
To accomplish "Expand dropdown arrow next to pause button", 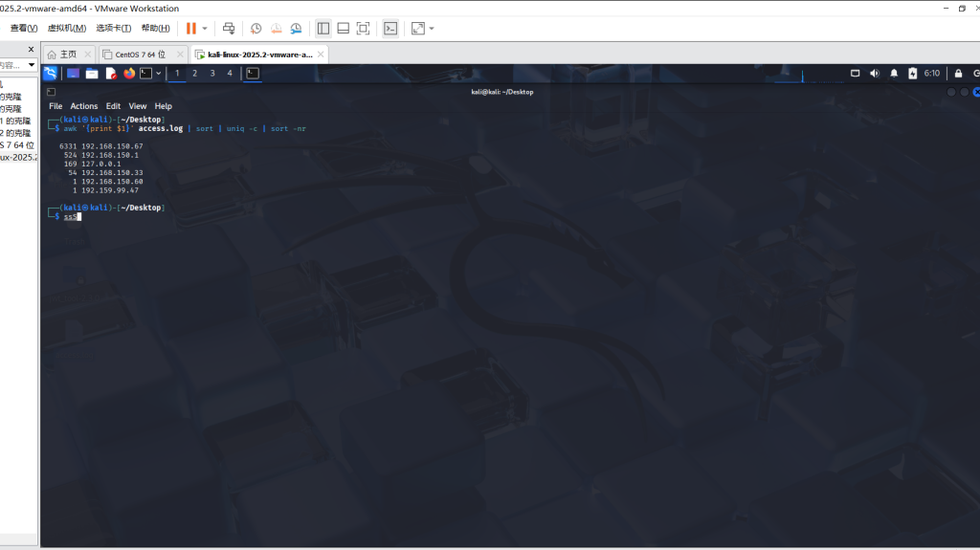I will point(205,29).
